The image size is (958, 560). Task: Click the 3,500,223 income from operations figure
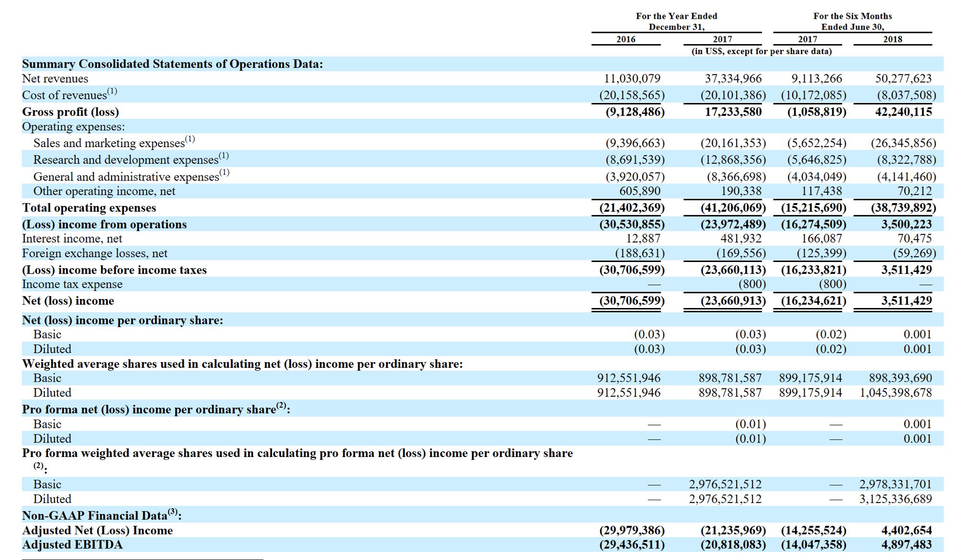(x=906, y=224)
